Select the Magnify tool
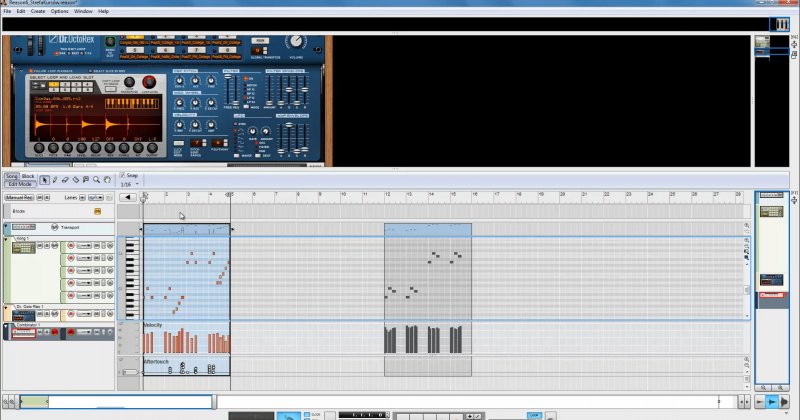This screenshot has height=420, width=800. (96, 180)
